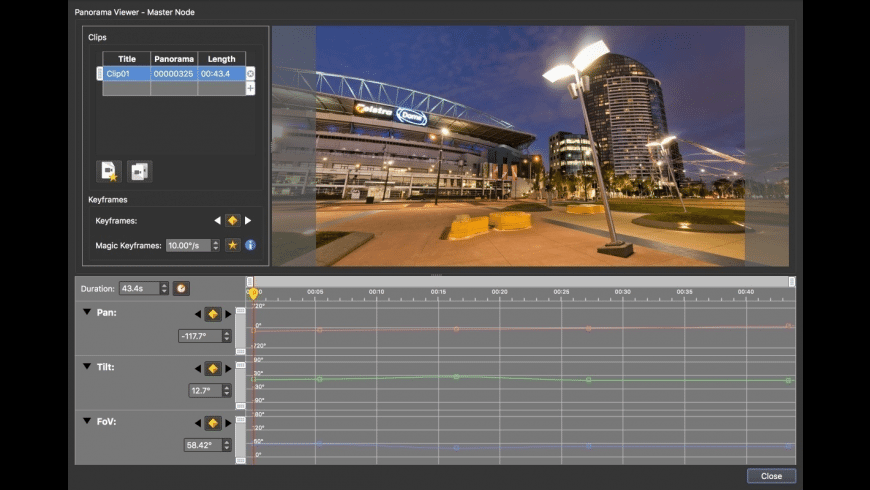
Task: Open the Magic Keyframes info icon
Action: pyautogui.click(x=250, y=245)
